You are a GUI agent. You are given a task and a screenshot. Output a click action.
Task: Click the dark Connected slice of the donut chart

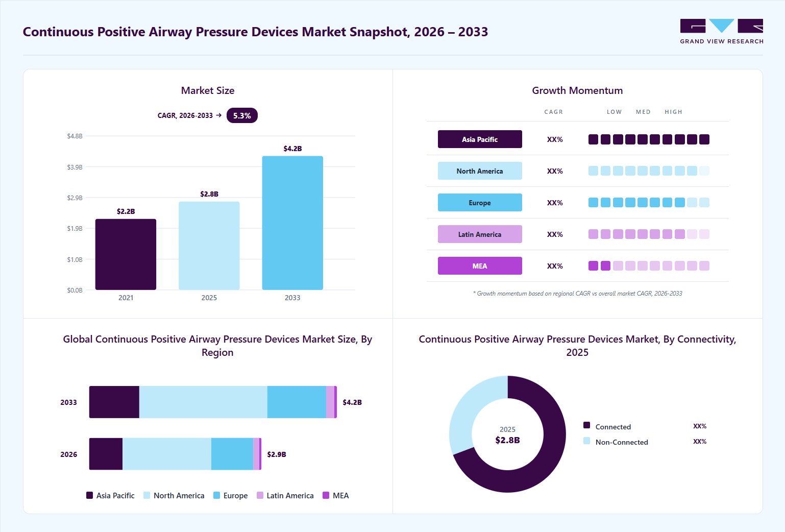546,460
